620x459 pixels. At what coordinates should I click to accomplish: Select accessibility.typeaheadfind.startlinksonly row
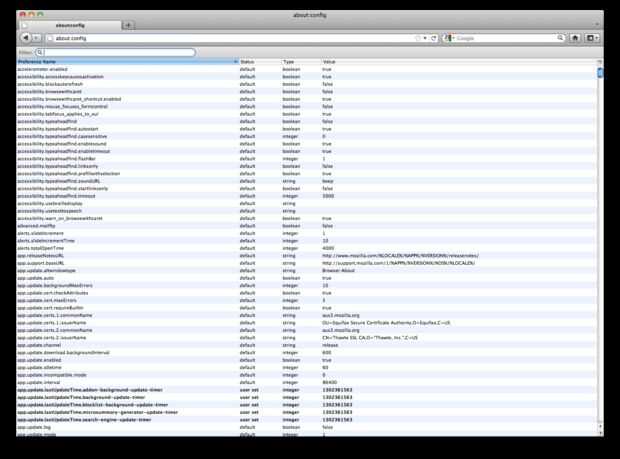tap(306, 189)
